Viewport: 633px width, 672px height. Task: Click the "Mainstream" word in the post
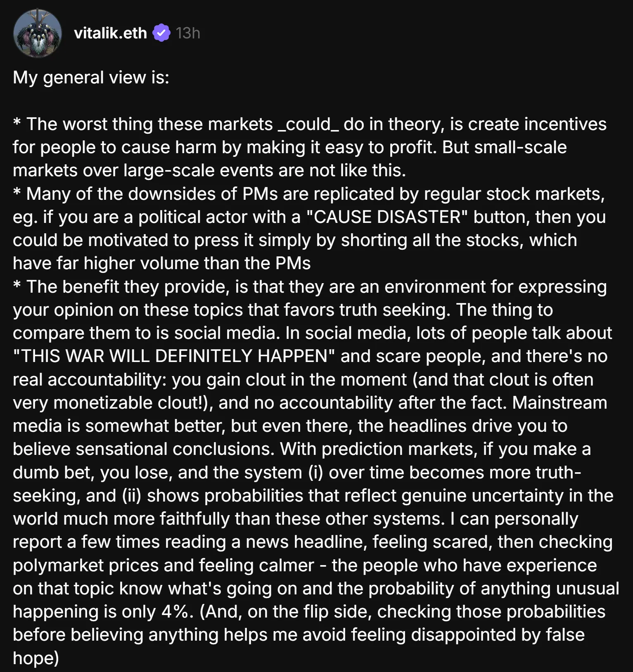click(560, 403)
